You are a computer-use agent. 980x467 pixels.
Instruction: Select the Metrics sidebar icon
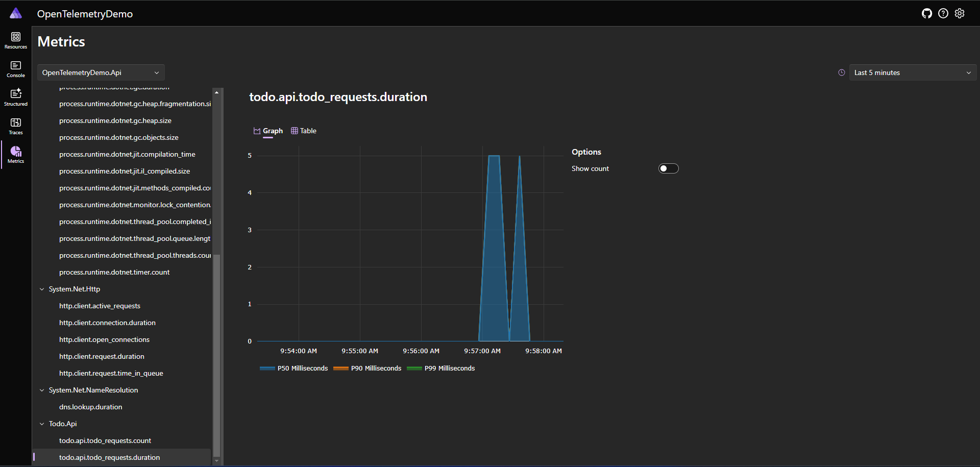point(15,154)
